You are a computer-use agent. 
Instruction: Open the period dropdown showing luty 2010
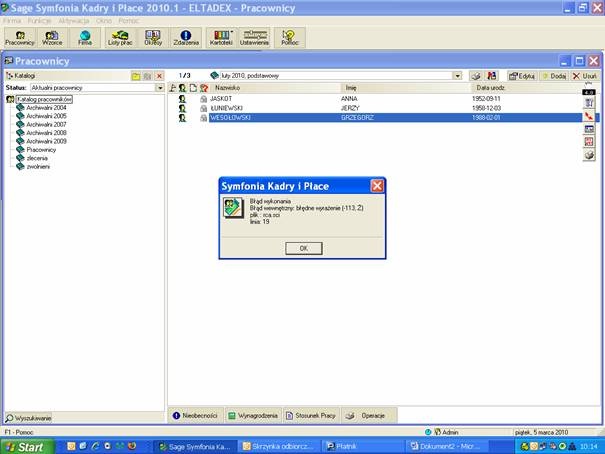point(457,76)
